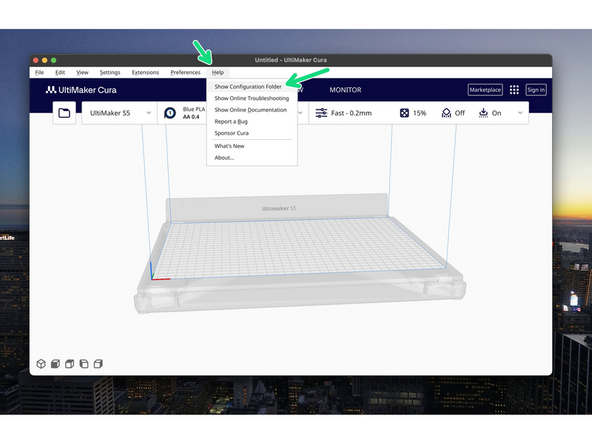Click the Blue PLA material label
Image resolution: width=592 pixels, height=444 pixels.
tap(194, 109)
